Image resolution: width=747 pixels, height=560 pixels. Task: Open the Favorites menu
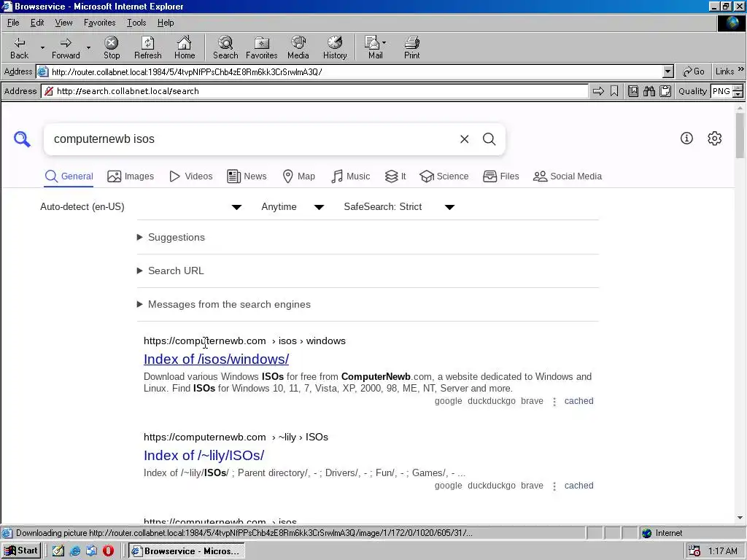pos(99,23)
